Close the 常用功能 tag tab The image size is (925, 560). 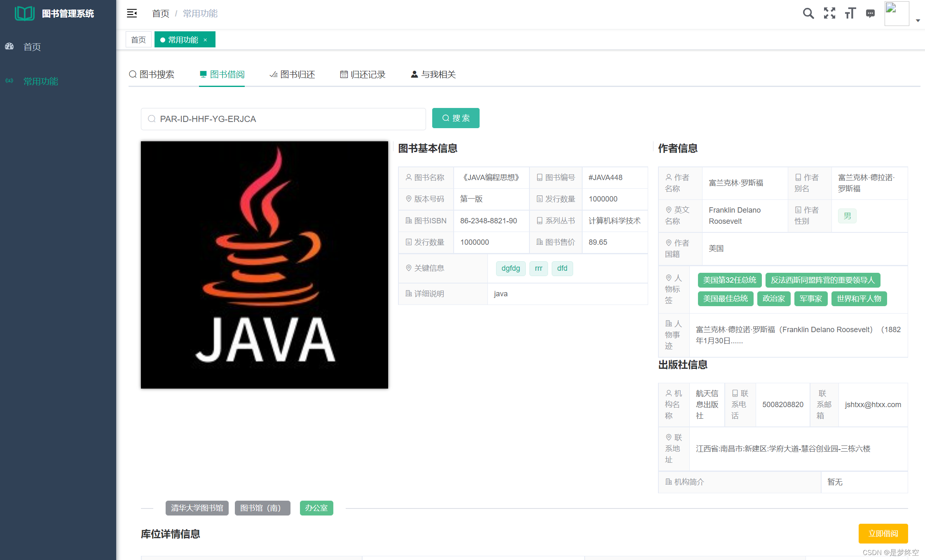(205, 40)
